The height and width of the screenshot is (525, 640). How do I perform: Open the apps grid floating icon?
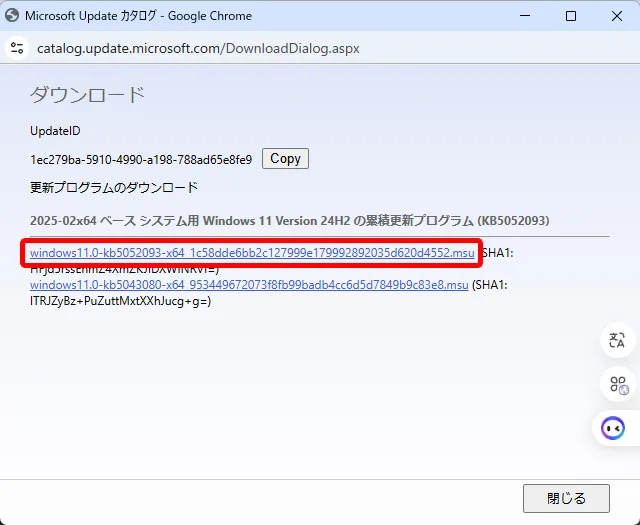pyautogui.click(x=619, y=384)
